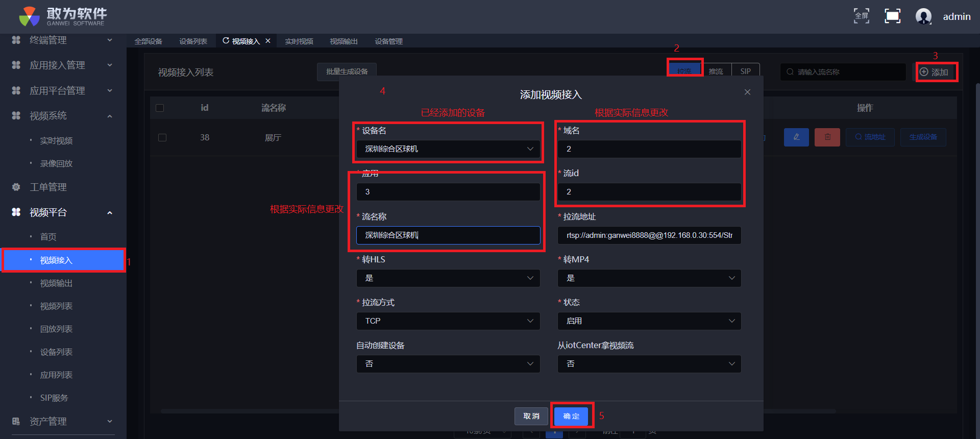
Task: Open the 转MP4 dropdown
Action: (649, 278)
